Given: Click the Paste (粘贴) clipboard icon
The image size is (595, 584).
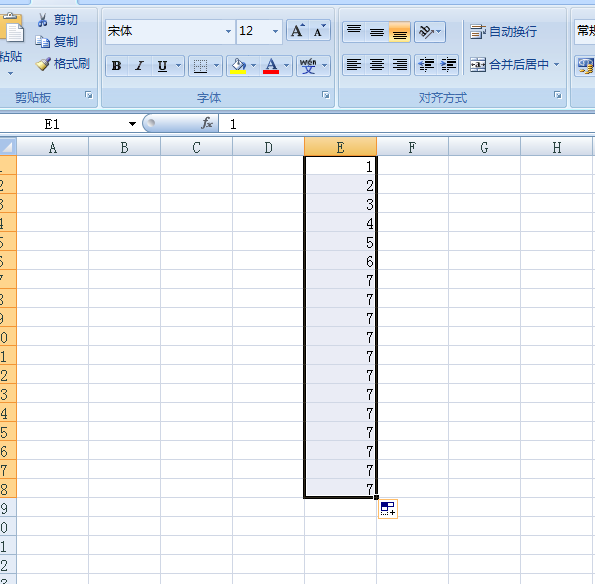Looking at the screenshot, I should (12, 27).
